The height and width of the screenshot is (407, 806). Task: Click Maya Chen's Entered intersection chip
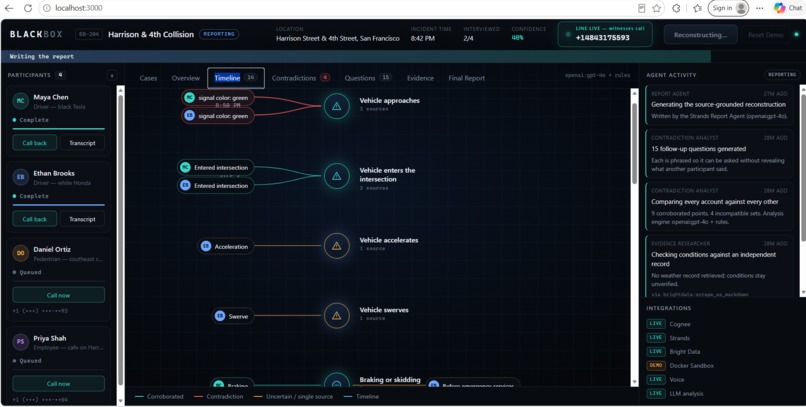216,168
